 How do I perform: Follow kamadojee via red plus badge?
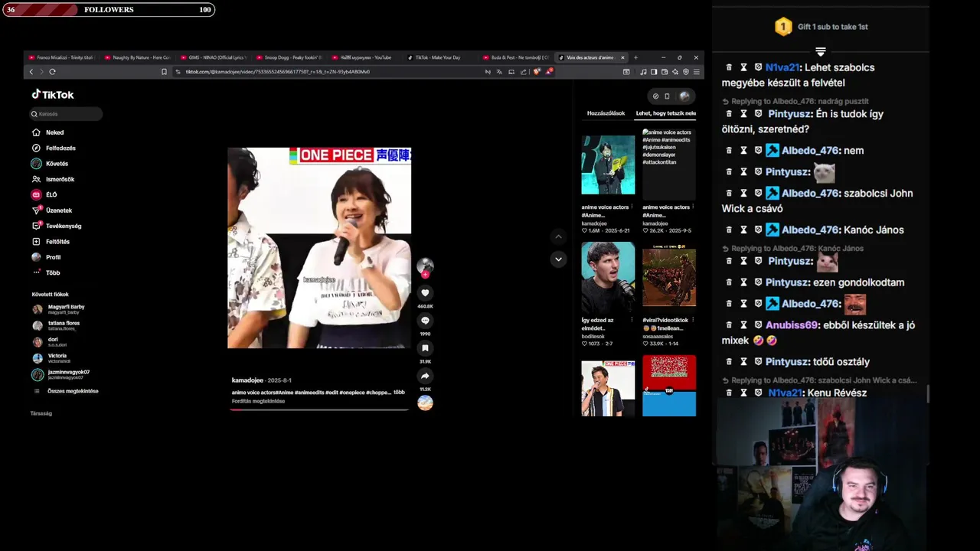[x=425, y=274]
